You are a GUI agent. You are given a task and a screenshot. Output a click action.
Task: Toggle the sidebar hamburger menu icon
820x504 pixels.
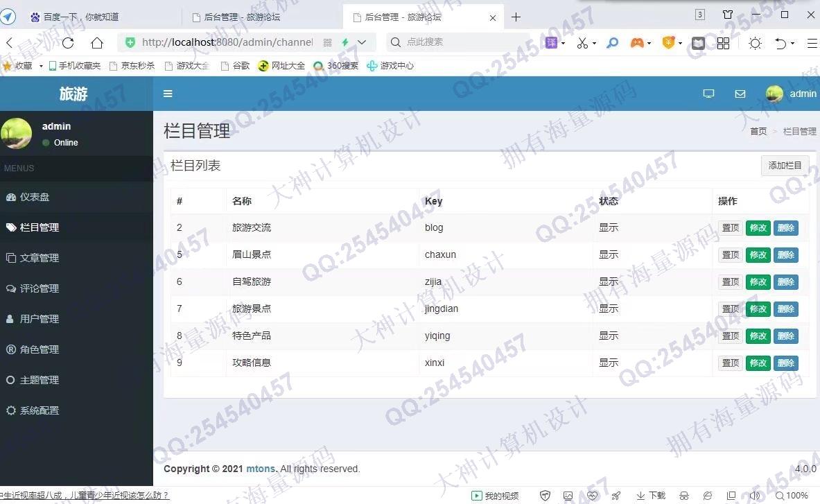tap(168, 94)
